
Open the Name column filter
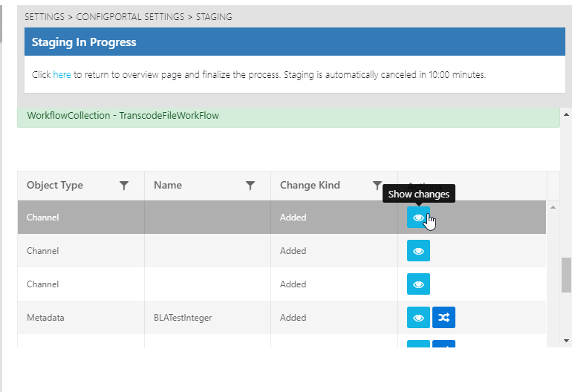[x=250, y=186]
